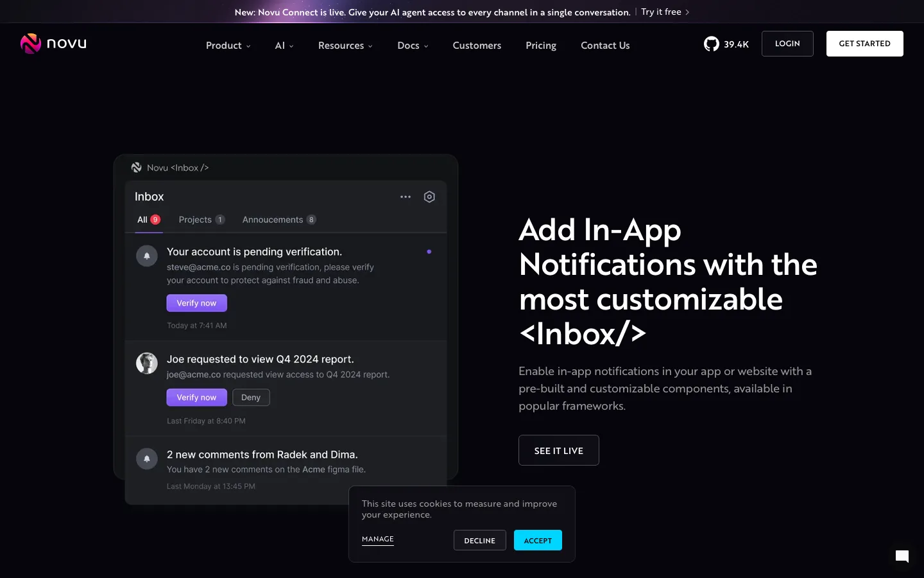Deny Joe's Q4 report request
This screenshot has height=578, width=924.
(251, 398)
